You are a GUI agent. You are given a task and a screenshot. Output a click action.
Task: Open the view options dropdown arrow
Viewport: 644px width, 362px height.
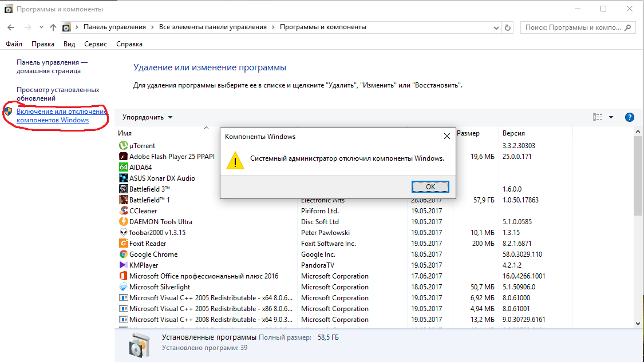point(611,117)
